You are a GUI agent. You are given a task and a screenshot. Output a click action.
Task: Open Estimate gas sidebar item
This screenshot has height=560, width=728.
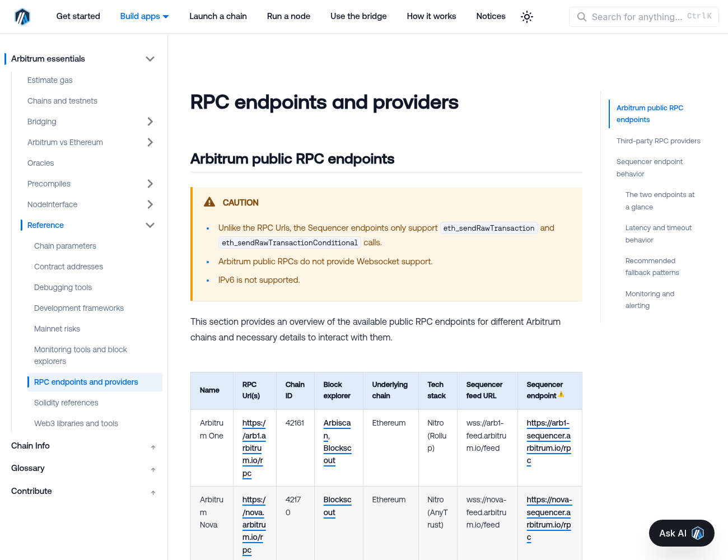50,80
